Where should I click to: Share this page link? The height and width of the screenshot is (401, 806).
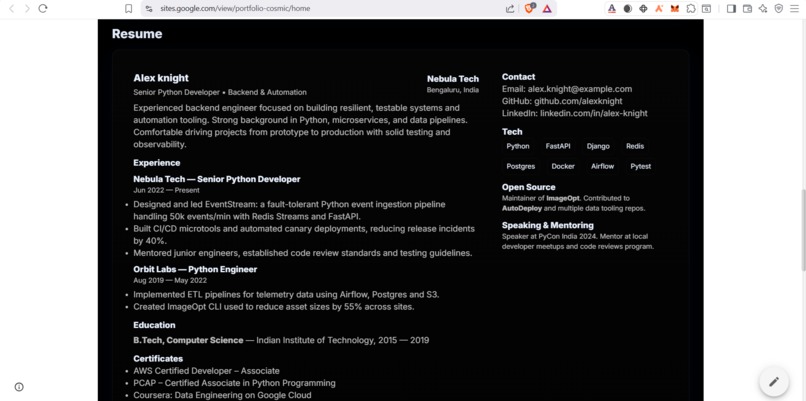(510, 9)
